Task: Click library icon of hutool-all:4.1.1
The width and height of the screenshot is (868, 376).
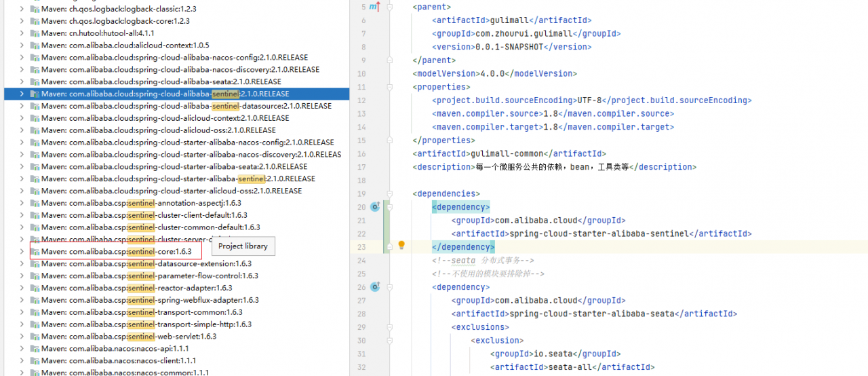Action: (35, 33)
